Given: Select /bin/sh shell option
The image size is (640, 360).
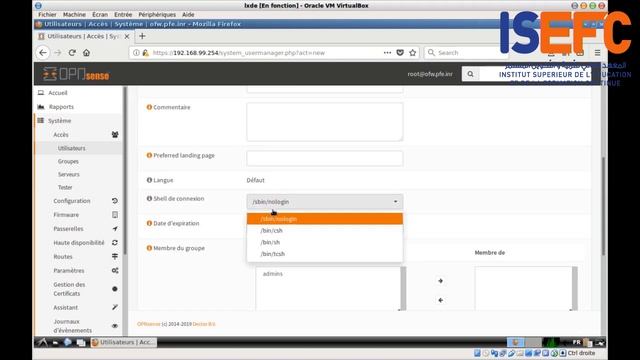Looking at the screenshot, I should point(325,242).
